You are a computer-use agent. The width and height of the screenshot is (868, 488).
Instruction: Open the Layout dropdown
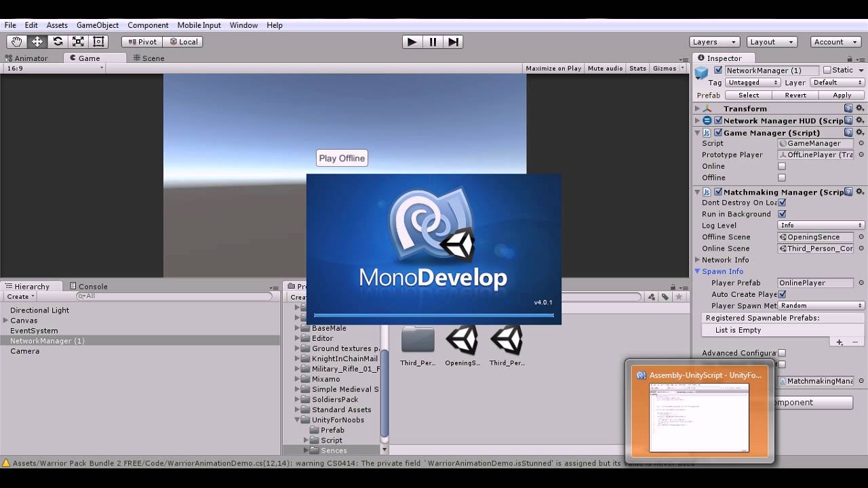coord(772,42)
